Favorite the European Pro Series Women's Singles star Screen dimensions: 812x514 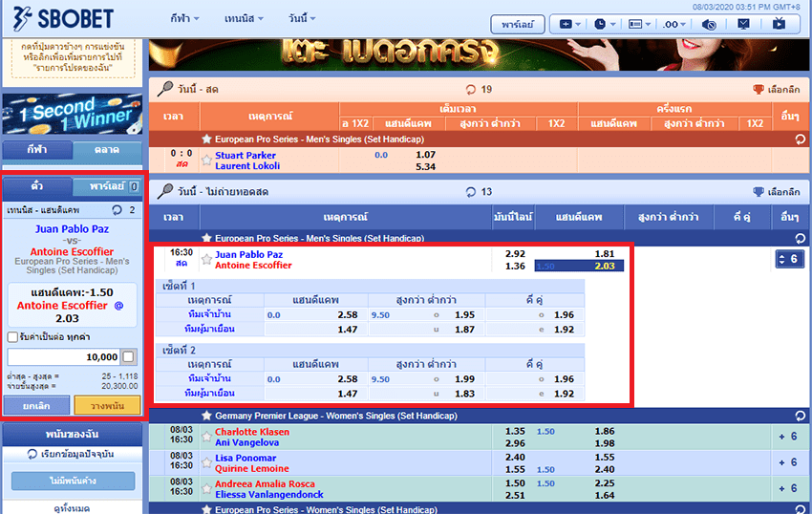click(206, 509)
